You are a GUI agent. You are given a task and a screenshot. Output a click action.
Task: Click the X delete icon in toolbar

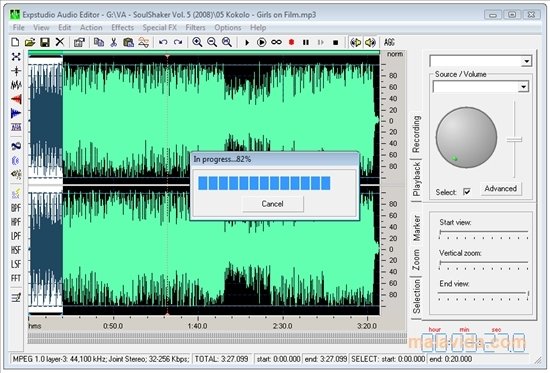60,42
